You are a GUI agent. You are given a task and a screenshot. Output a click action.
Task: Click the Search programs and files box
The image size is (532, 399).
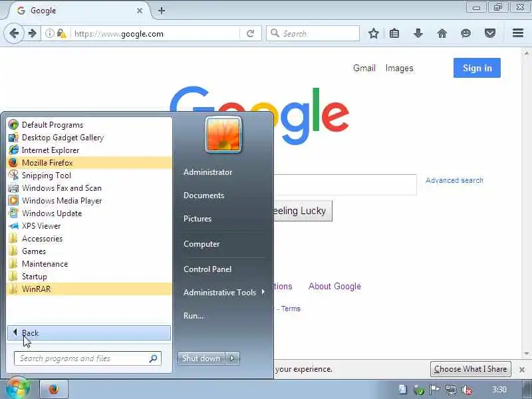tap(88, 358)
